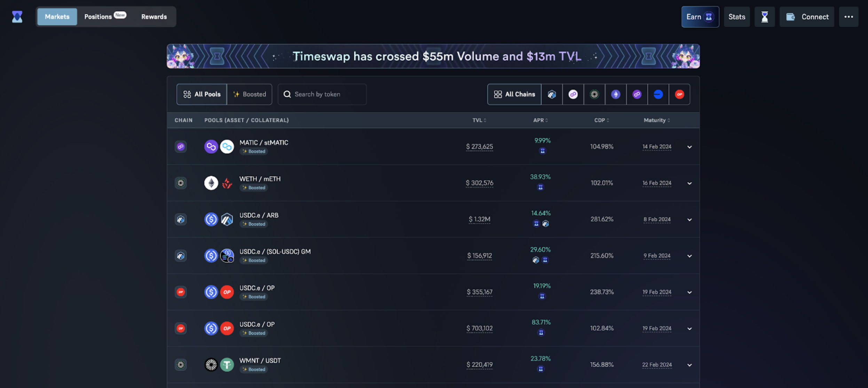Click Polygon chain icon in MATIC row

pos(181,147)
